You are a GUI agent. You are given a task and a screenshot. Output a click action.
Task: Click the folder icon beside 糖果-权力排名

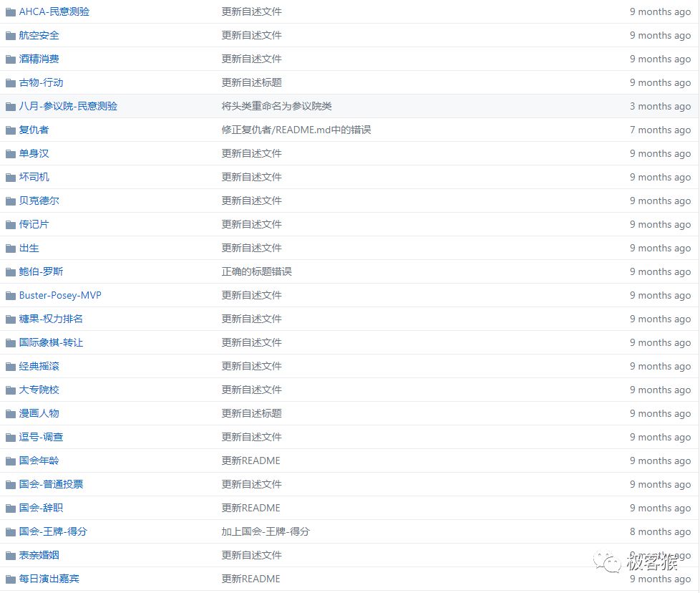coord(11,319)
